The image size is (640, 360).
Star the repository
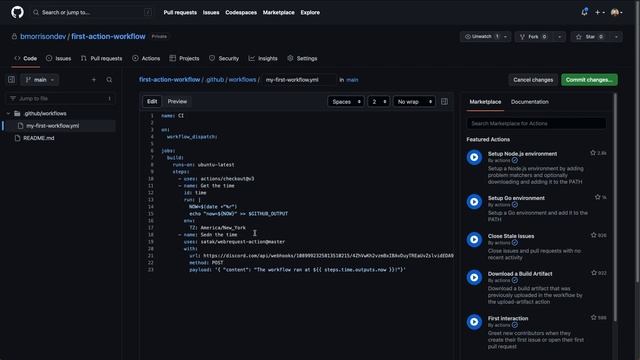(590, 37)
